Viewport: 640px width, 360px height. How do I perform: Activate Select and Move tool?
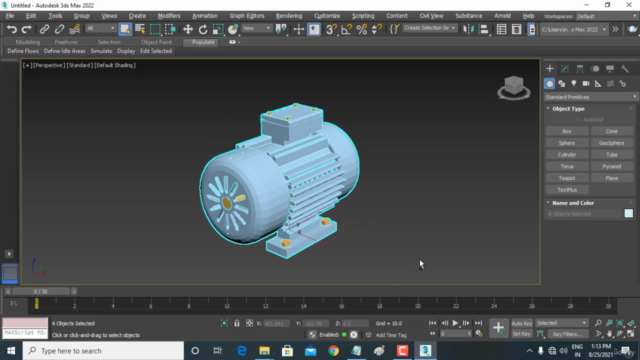pyautogui.click(x=188, y=29)
